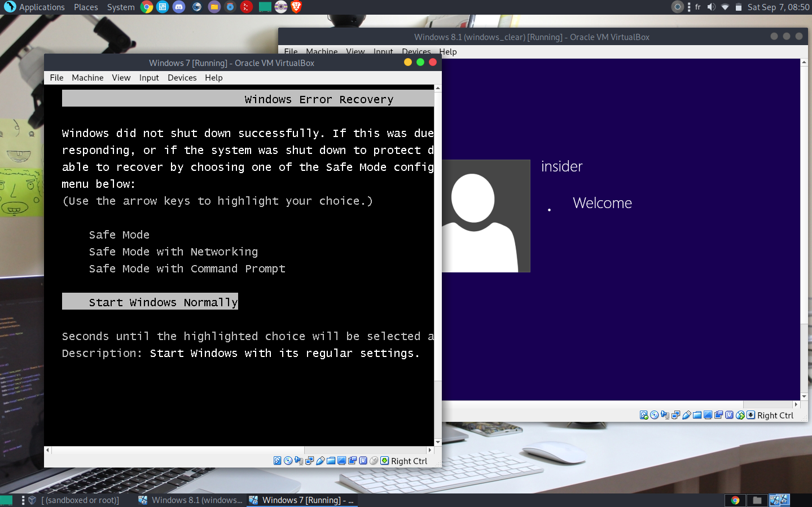The height and width of the screenshot is (507, 812).
Task: Click the Right Ctrl host key label in Windows 7 window
Action: click(x=409, y=461)
